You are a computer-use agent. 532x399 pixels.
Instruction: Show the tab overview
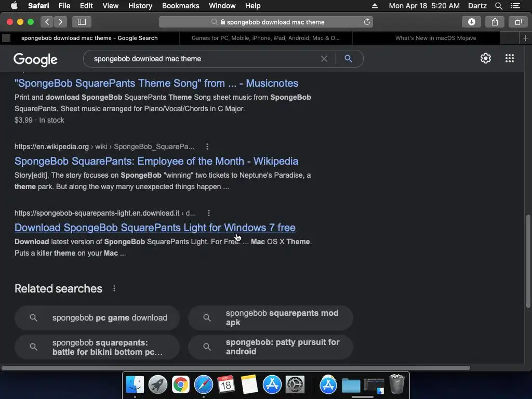point(518,22)
